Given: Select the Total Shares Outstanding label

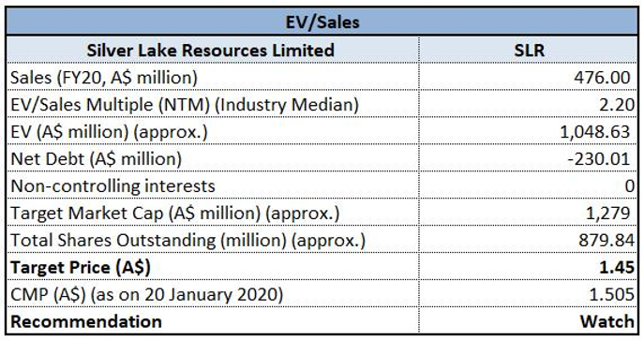Looking at the screenshot, I should (x=187, y=241).
